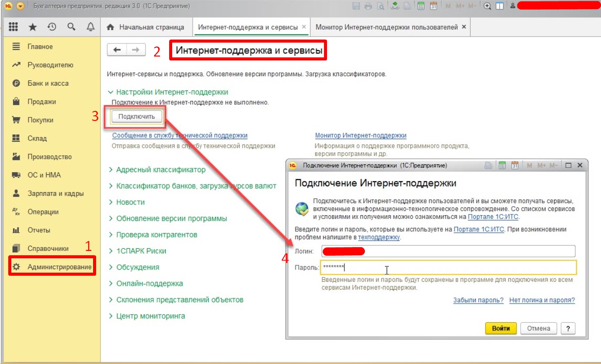
Task: Click the ? help button in dialog
Action: (x=568, y=328)
